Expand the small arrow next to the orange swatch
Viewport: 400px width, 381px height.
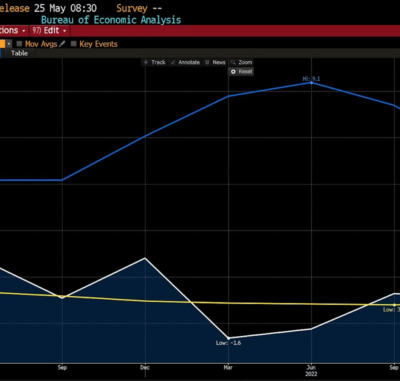click(x=9, y=44)
